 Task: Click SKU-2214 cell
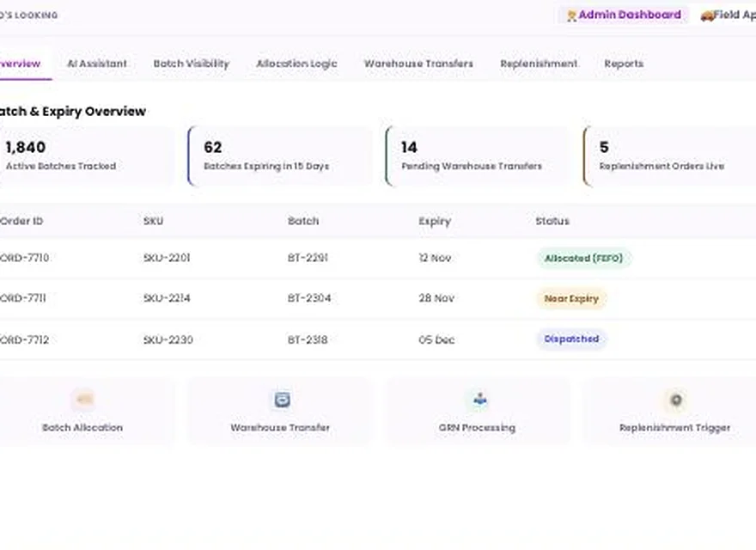167,298
